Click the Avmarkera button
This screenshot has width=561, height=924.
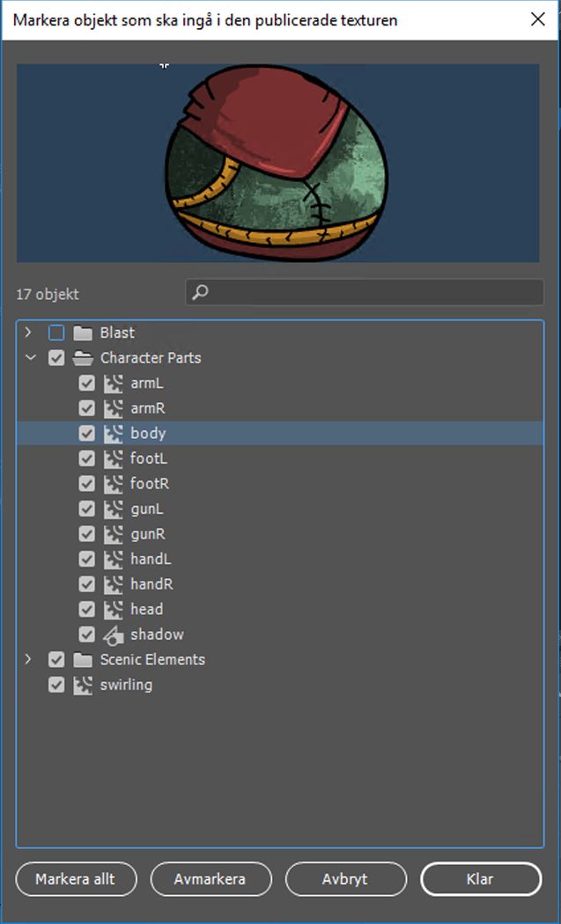[x=211, y=879]
